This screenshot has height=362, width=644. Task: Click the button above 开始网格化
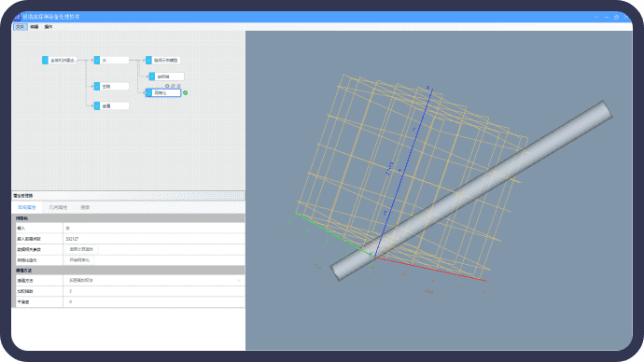tap(81, 249)
